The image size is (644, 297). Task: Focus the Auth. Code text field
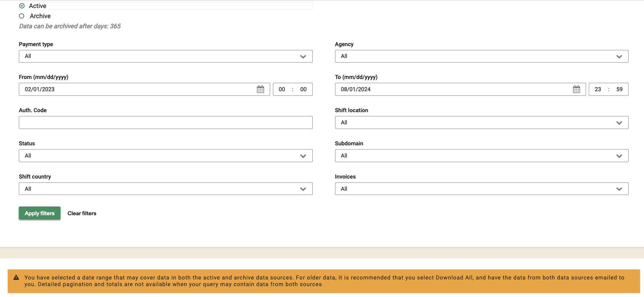[166, 123]
